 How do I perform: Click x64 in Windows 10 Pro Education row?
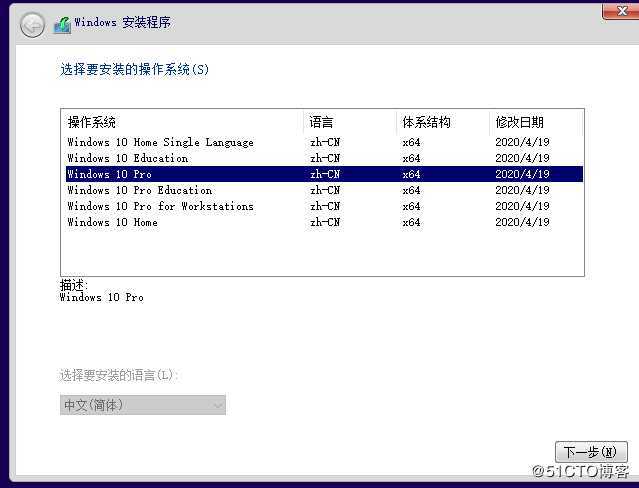(x=411, y=190)
